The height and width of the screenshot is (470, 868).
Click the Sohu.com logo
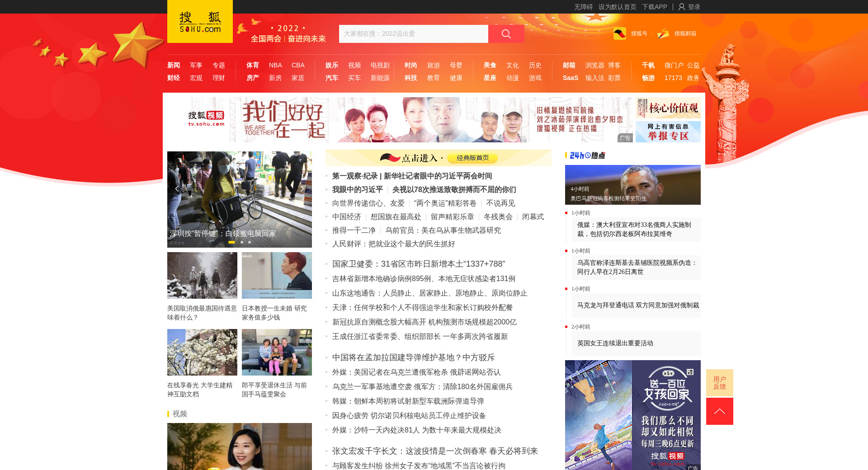(x=200, y=22)
